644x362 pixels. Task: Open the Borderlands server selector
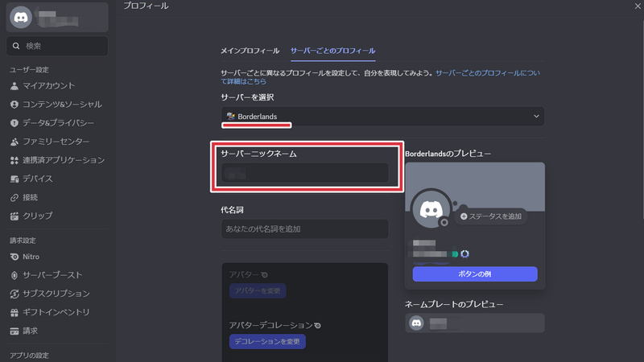coord(383,117)
